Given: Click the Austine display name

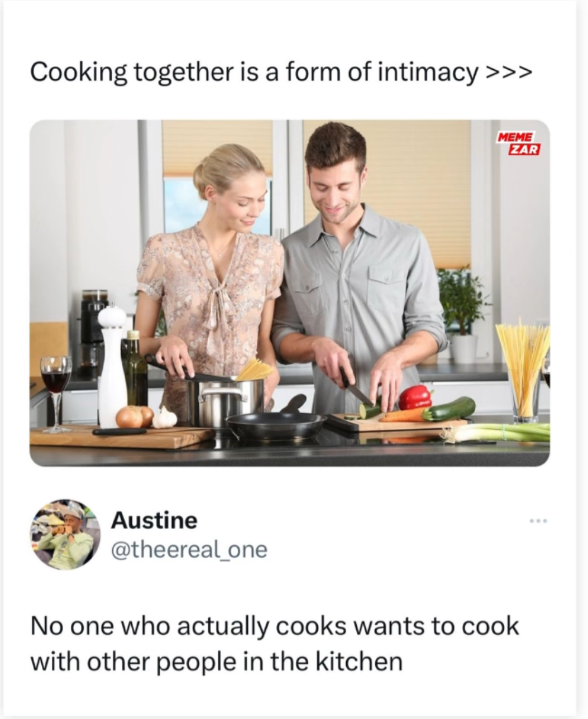Looking at the screenshot, I should [x=154, y=520].
